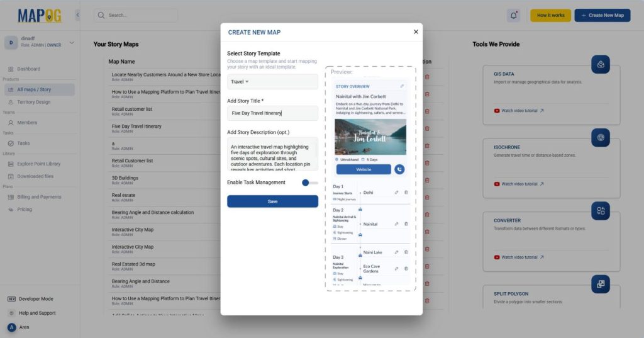This screenshot has width=644, height=338.
Task: Click the GIS Data tool icon
Action: 601,64
